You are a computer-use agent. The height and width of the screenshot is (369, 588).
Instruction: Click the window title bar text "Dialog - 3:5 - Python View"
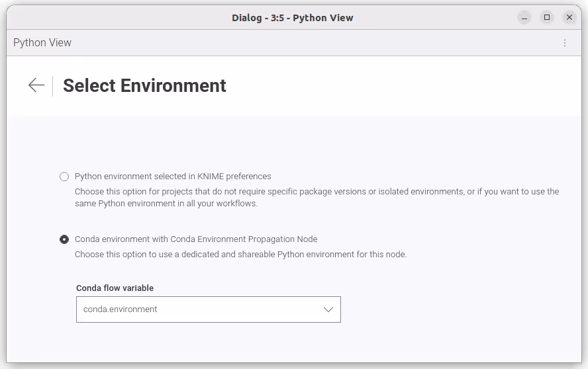pos(292,18)
